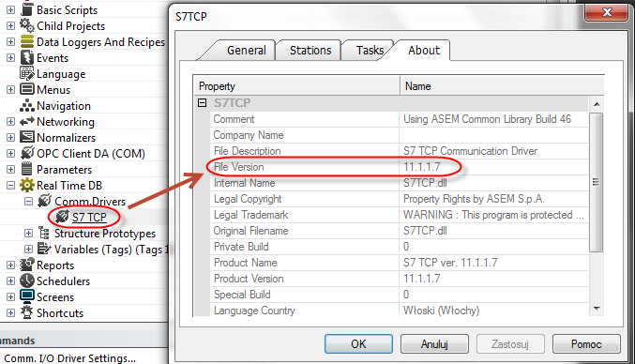Click the Real Time DB gear icon
Image resolution: width=635 pixels, height=364 pixels.
pyautogui.click(x=26, y=185)
